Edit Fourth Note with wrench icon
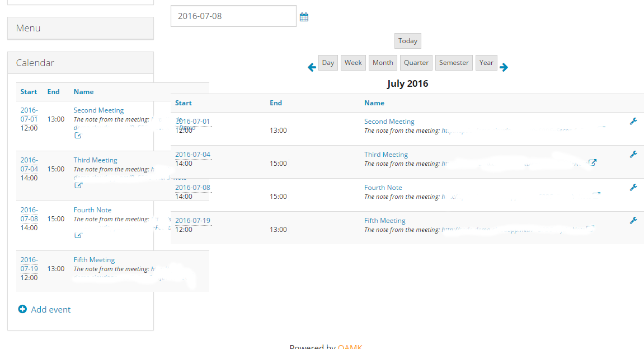This screenshot has width=644, height=349. 633,188
